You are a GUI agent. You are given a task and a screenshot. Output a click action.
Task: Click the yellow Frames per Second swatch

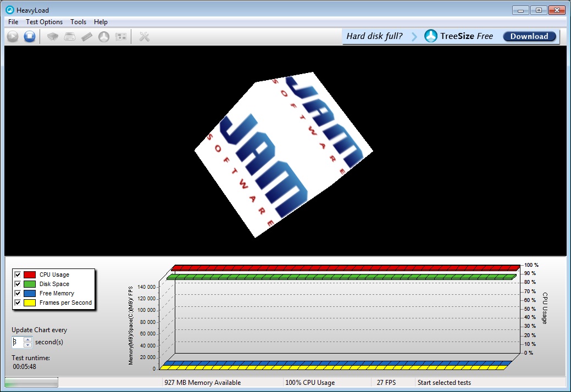30,303
